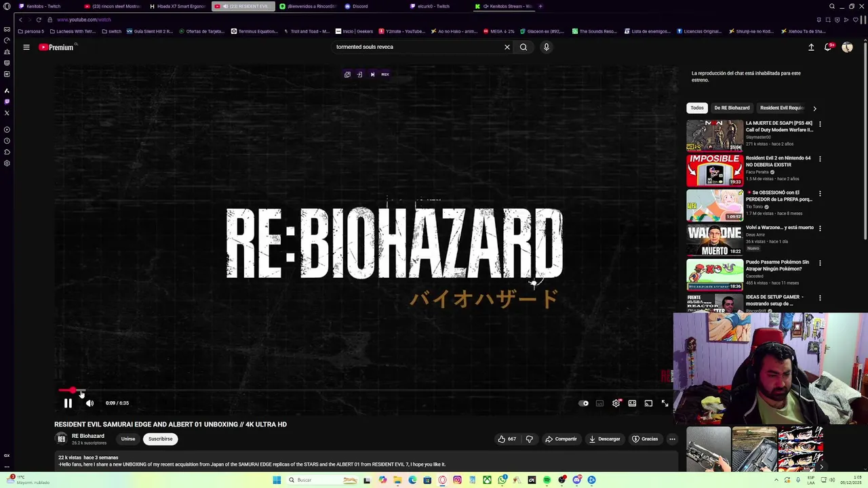Open the create upload icon
This screenshot has width=868, height=488.
(811, 47)
